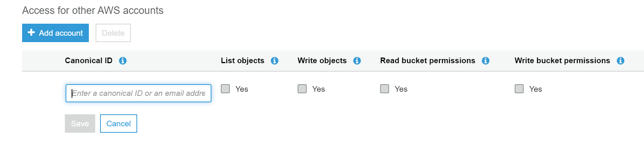This screenshot has width=644, height=141.
Task: Focus the canonical ID or email input field
Action: 138,93
